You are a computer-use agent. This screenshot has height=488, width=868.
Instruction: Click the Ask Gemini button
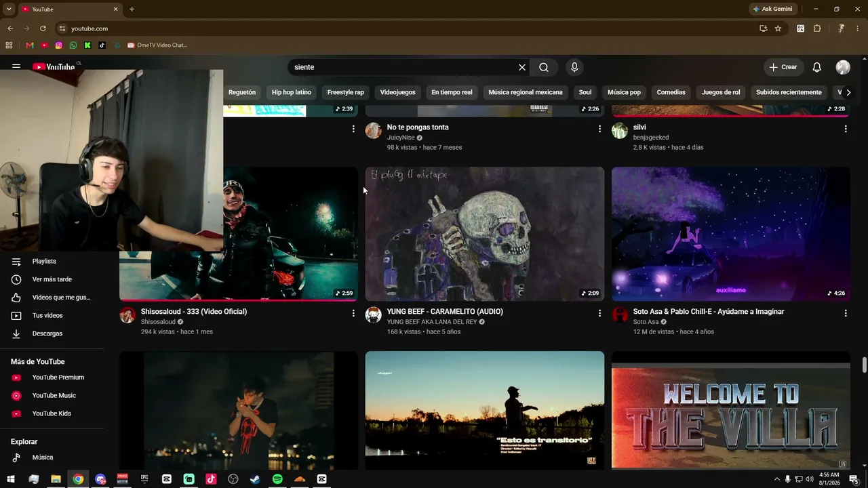772,9
